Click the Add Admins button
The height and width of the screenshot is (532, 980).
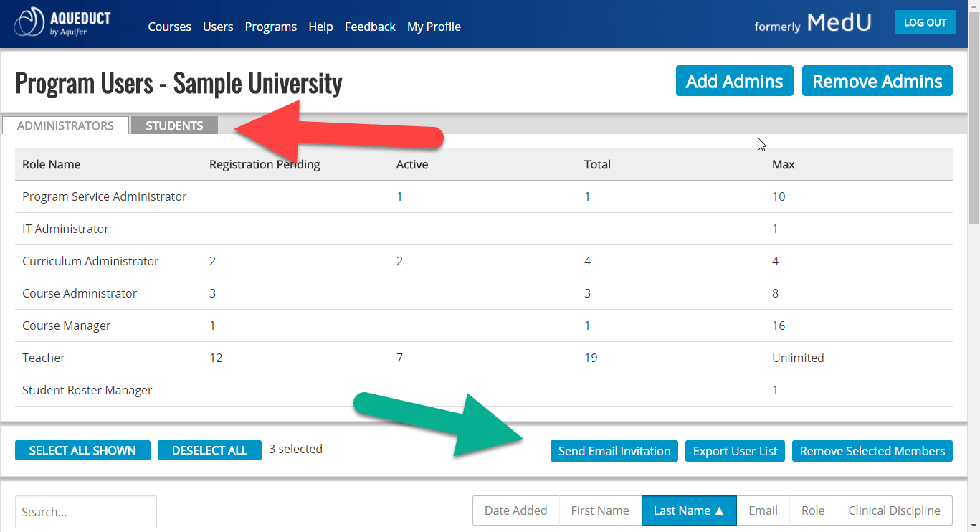tap(734, 81)
